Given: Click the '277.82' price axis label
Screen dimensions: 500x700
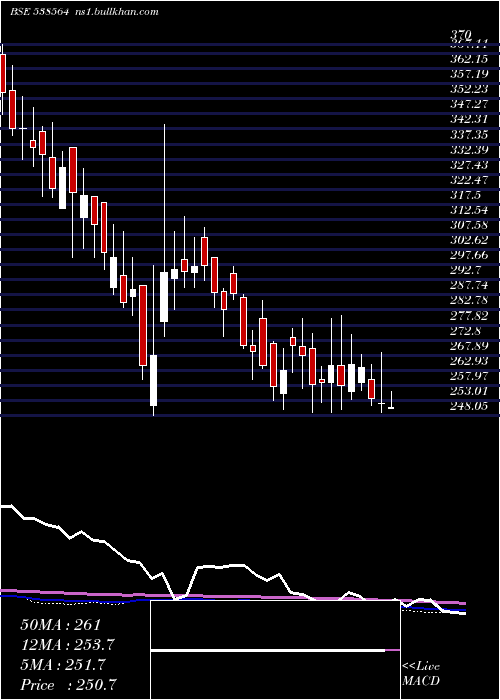Looking at the screenshot, I should coord(469,316).
